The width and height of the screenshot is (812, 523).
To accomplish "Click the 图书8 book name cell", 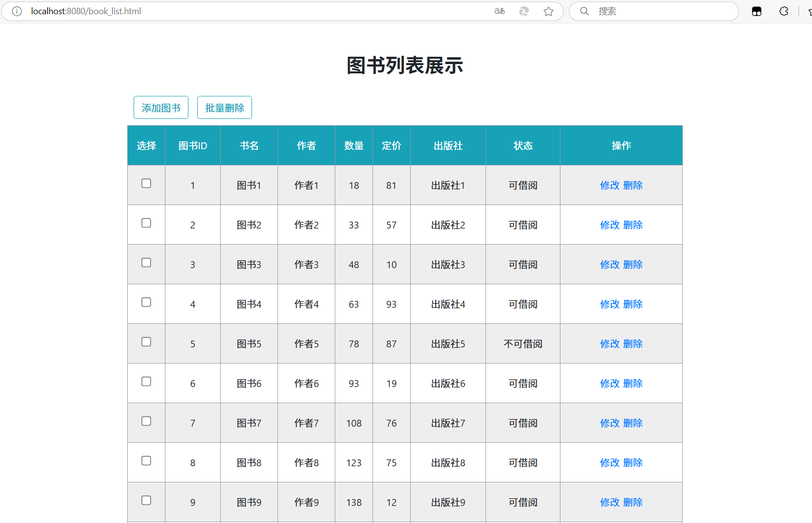I will click(249, 463).
